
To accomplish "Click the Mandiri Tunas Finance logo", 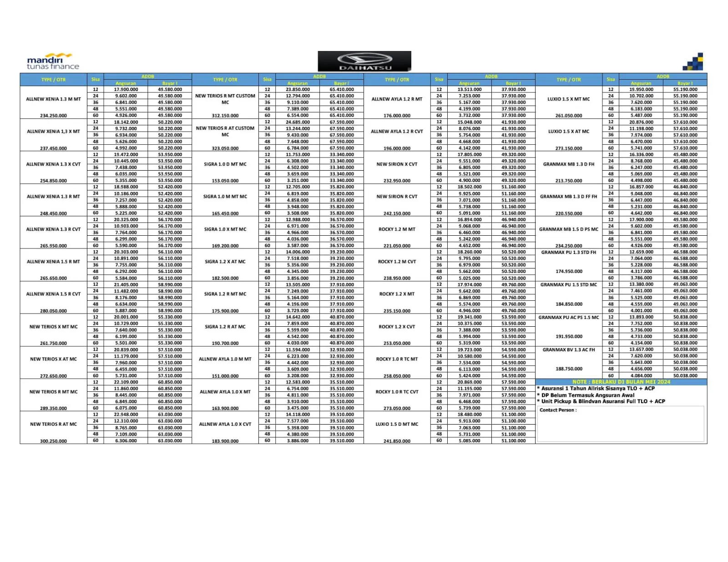I will (x=52, y=62).
